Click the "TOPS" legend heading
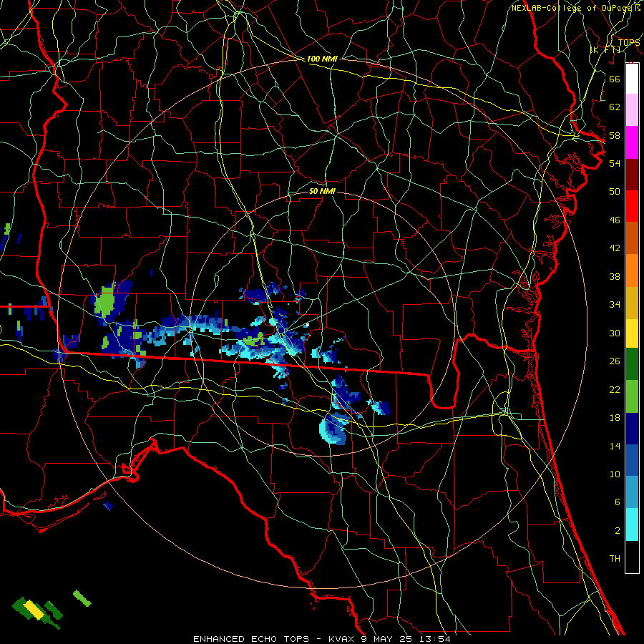Image resolution: width=644 pixels, height=644 pixels. pyautogui.click(x=629, y=43)
